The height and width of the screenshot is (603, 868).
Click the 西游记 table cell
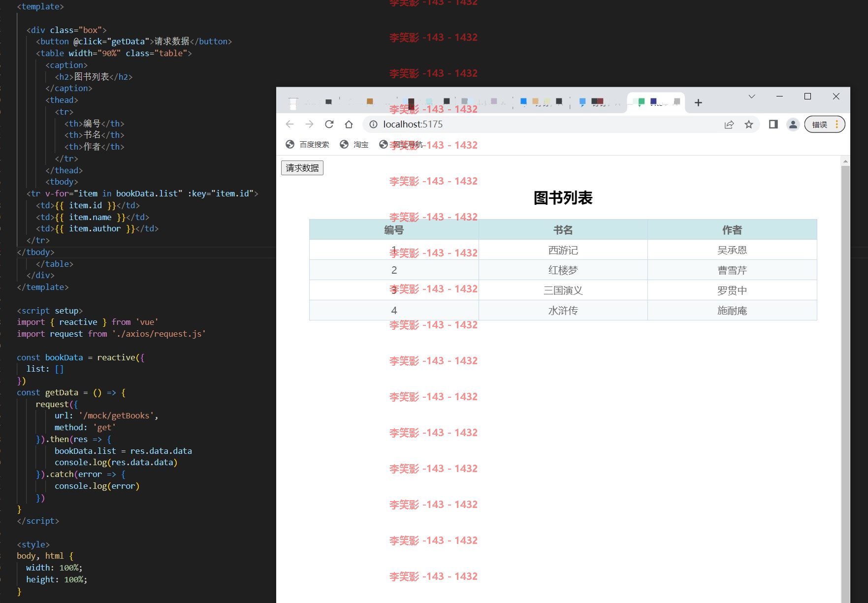(563, 250)
